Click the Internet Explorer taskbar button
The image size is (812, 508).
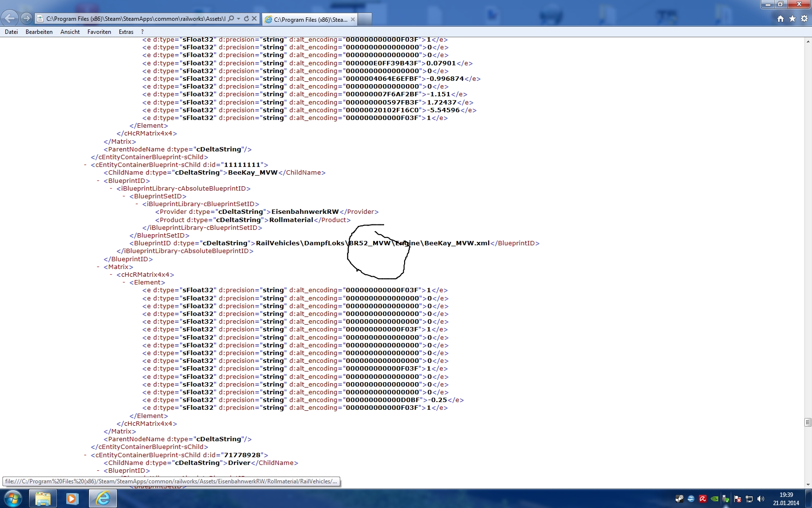(x=103, y=499)
